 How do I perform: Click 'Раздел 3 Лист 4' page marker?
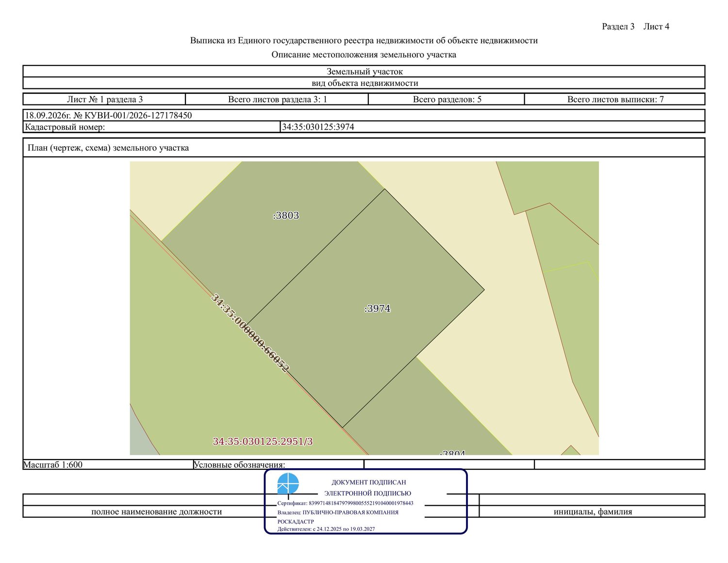(635, 26)
